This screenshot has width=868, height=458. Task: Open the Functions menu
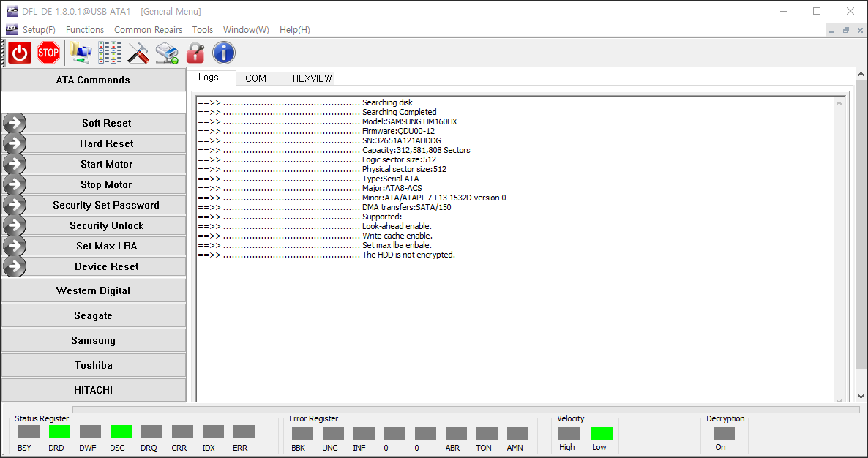click(85, 30)
